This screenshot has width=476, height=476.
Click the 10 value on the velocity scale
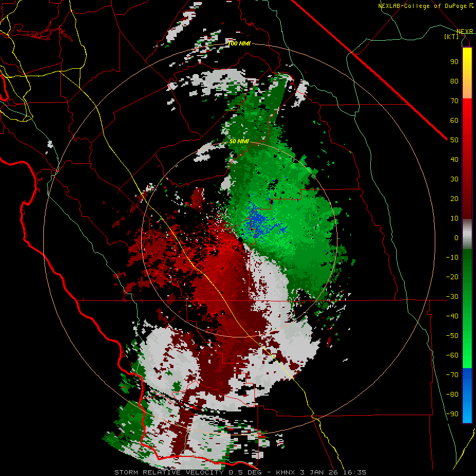coord(454,218)
